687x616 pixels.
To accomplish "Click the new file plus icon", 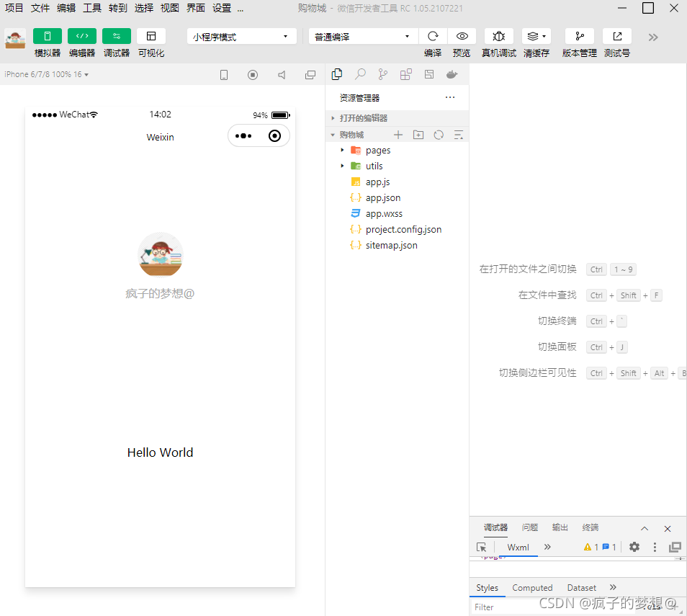I will click(x=398, y=135).
